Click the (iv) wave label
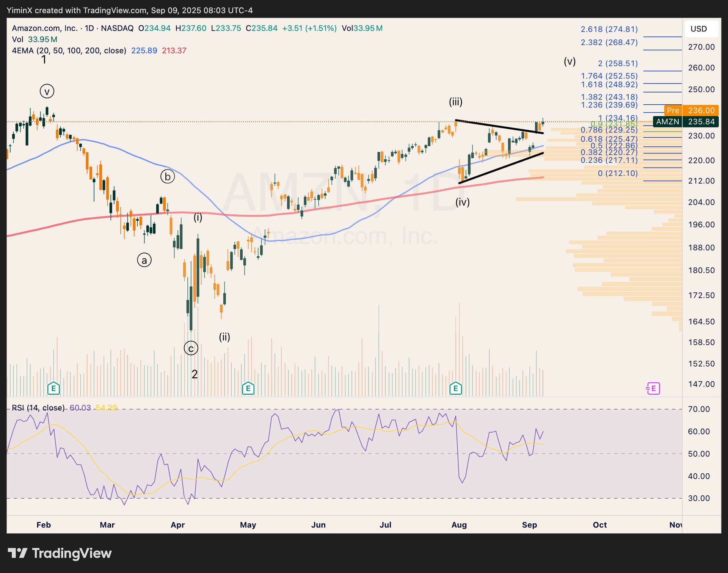This screenshot has width=728, height=573. pos(462,202)
